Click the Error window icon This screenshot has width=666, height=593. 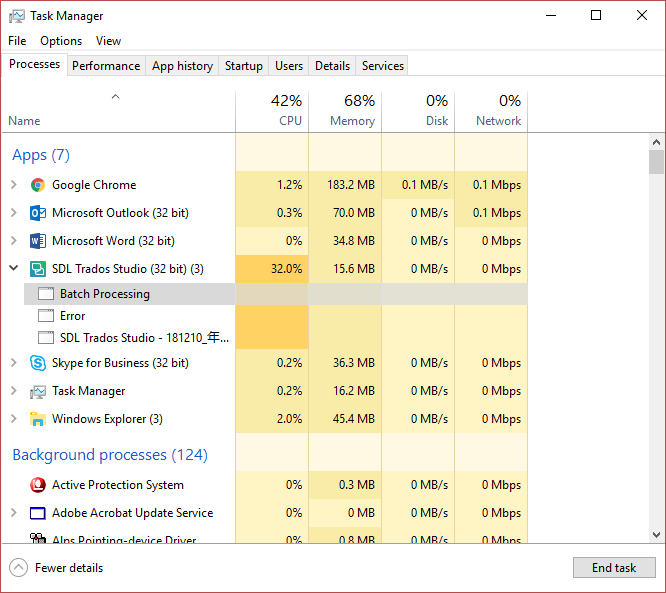[46, 316]
